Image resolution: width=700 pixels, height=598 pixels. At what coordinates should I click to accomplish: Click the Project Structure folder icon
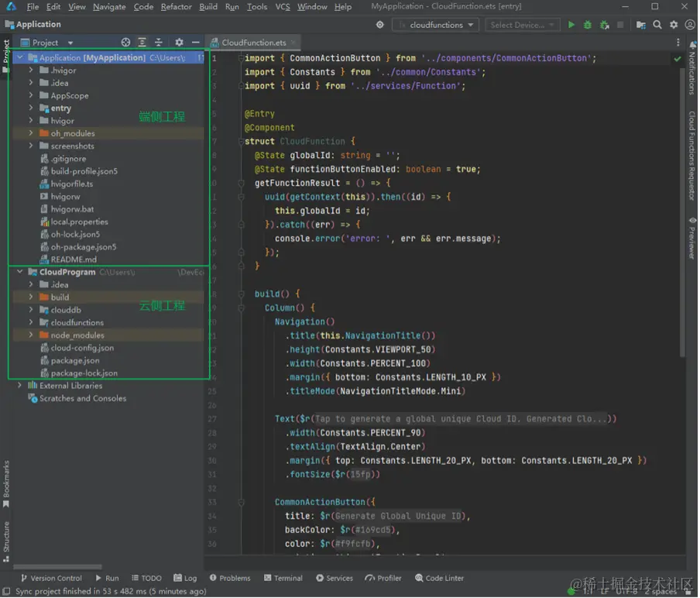click(640, 25)
